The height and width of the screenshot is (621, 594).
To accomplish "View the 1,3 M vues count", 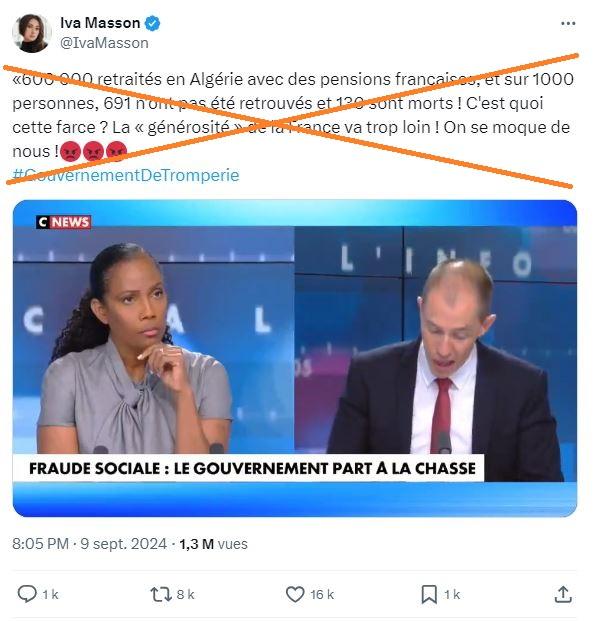I will [213, 544].
